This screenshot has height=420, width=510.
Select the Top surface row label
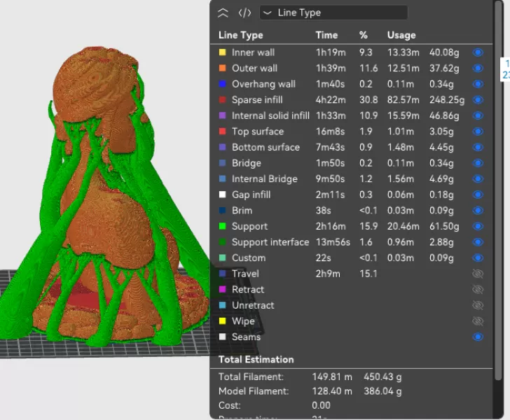(257, 132)
